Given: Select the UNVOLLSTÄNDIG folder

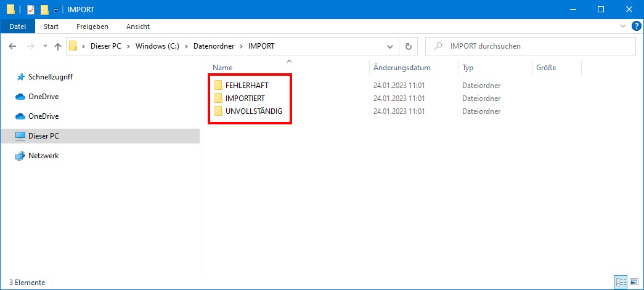Looking at the screenshot, I should (253, 111).
